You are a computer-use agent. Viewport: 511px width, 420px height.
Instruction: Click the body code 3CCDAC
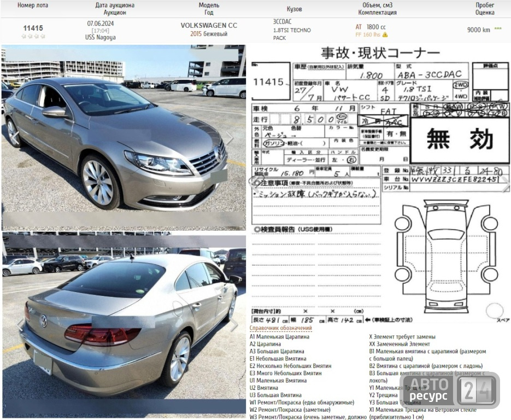282,22
